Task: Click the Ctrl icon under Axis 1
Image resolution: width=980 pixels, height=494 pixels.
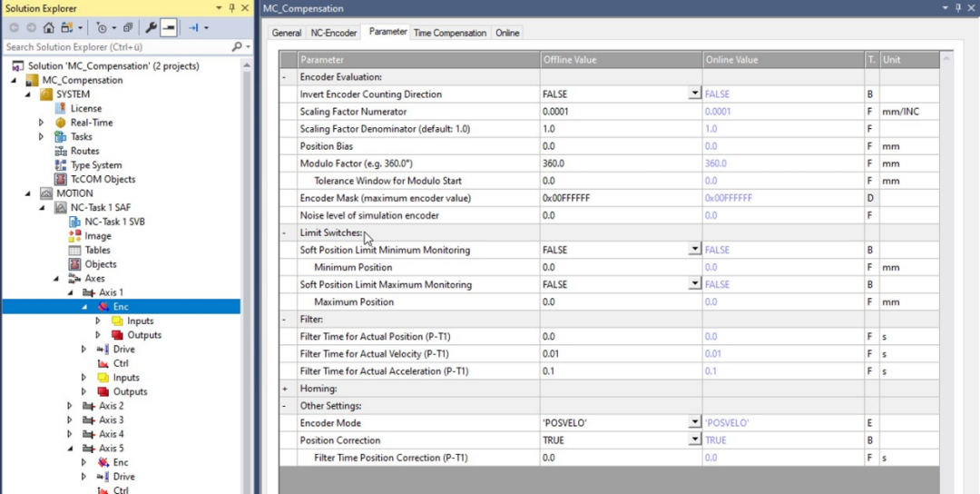Action: click(x=103, y=363)
